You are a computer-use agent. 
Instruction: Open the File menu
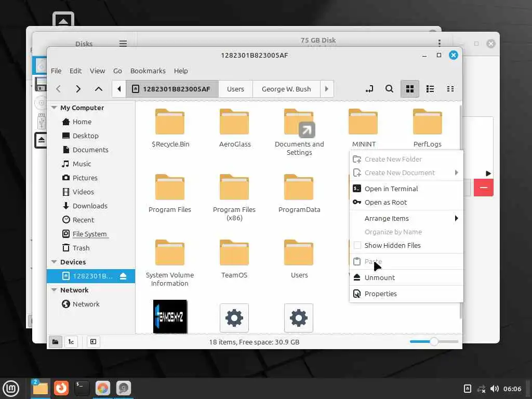pyautogui.click(x=56, y=71)
